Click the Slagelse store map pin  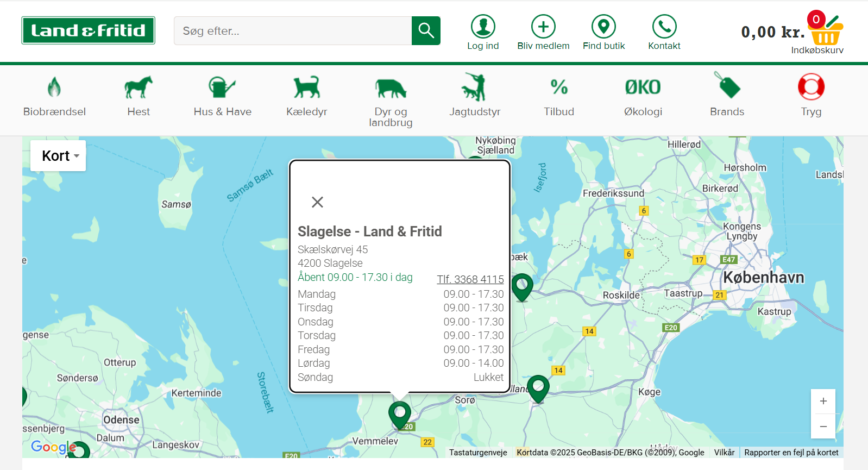[400, 415]
